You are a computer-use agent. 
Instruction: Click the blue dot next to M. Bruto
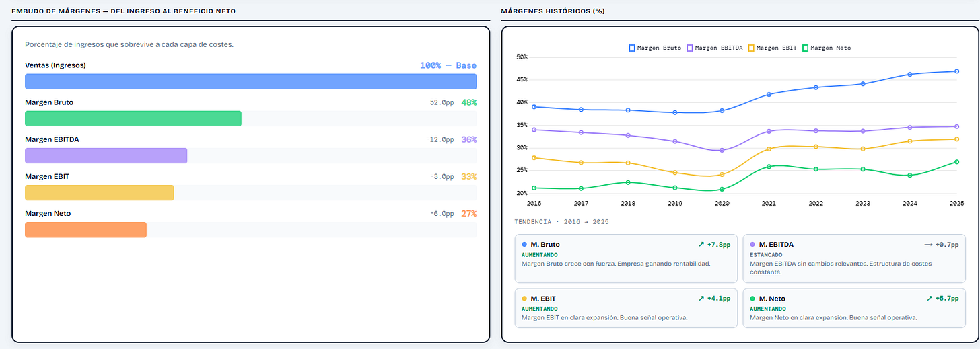tap(524, 245)
